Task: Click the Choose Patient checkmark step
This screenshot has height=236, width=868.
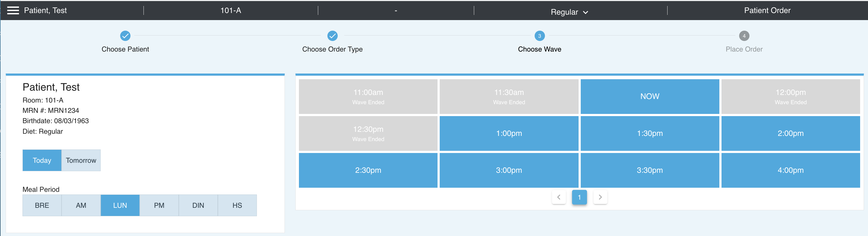Action: click(125, 36)
